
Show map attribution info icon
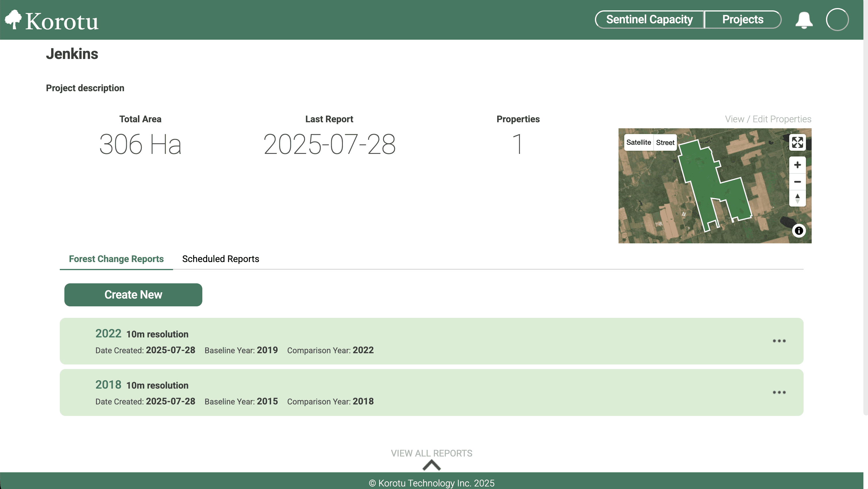798,231
